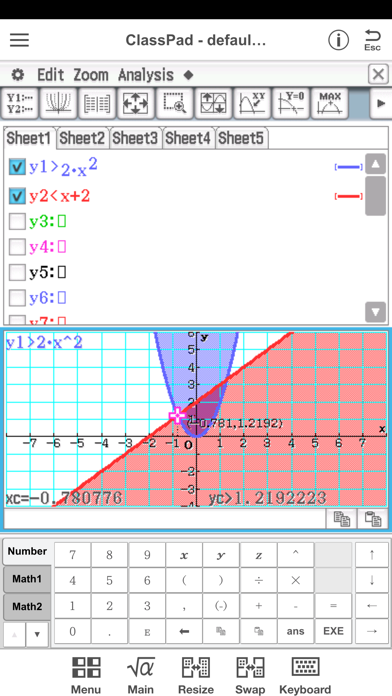Open the Main application icon
Viewport: 392px width, 696px height.
pyautogui.click(x=141, y=675)
